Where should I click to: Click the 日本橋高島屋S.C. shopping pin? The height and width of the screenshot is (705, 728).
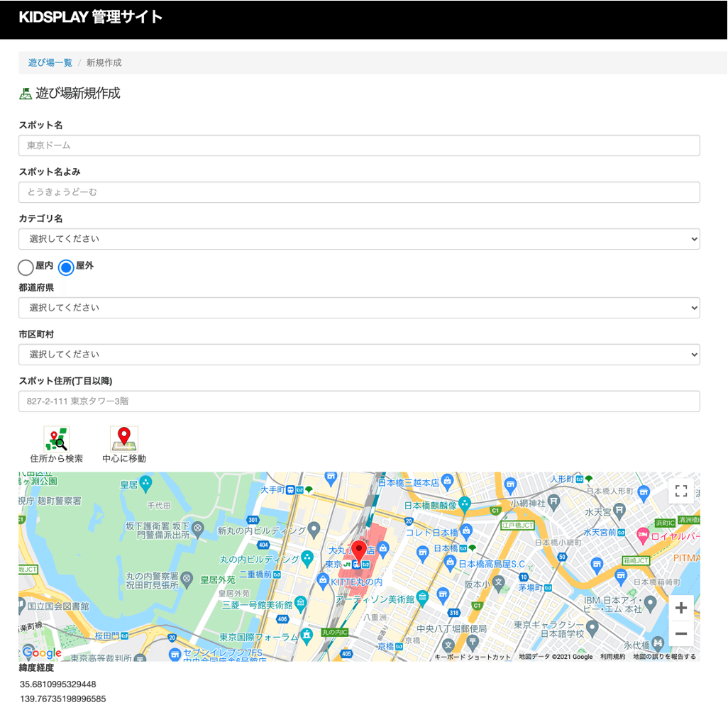click(x=450, y=563)
